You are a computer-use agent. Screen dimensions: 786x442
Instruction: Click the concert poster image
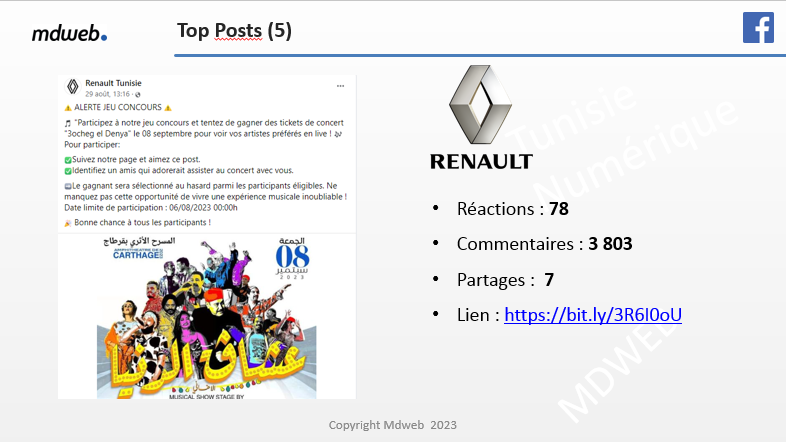(x=207, y=317)
